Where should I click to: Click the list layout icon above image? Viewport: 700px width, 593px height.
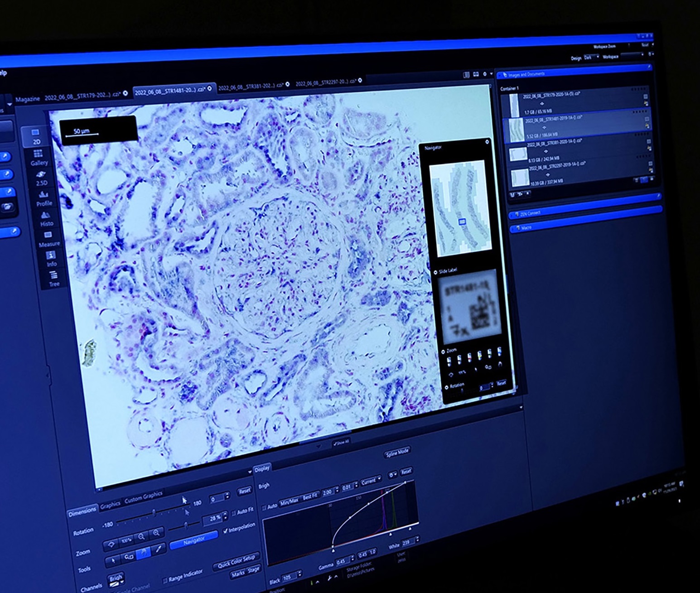(x=466, y=75)
